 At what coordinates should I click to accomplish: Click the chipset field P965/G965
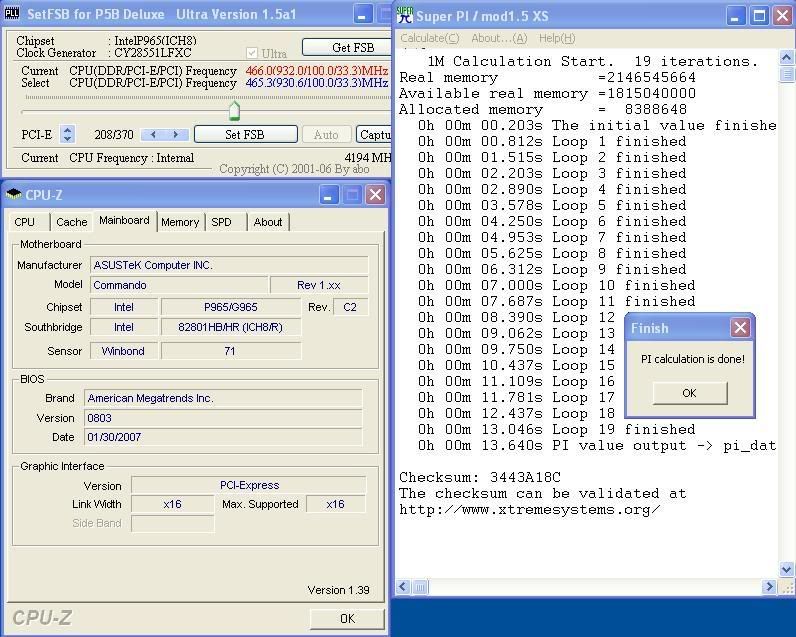point(231,307)
